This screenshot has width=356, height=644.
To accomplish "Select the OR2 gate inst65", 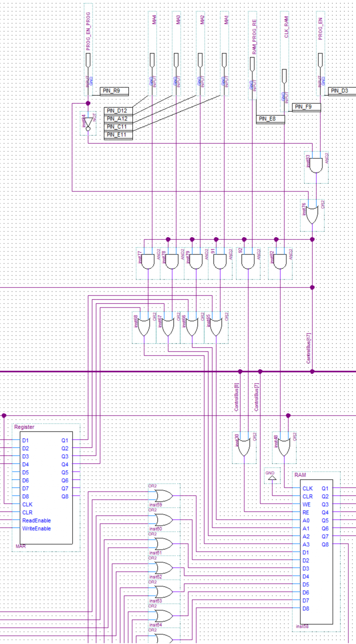I will pos(216,327).
